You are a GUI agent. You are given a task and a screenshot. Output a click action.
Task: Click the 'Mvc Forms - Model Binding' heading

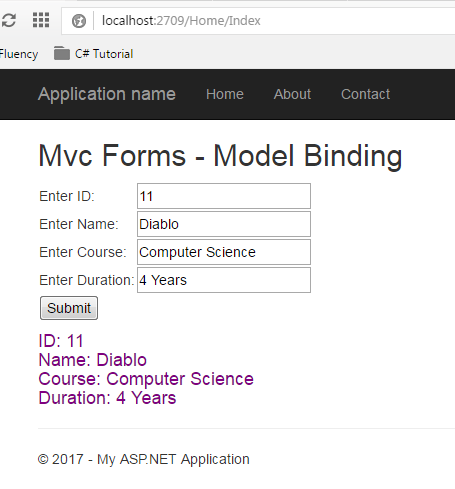tap(220, 156)
